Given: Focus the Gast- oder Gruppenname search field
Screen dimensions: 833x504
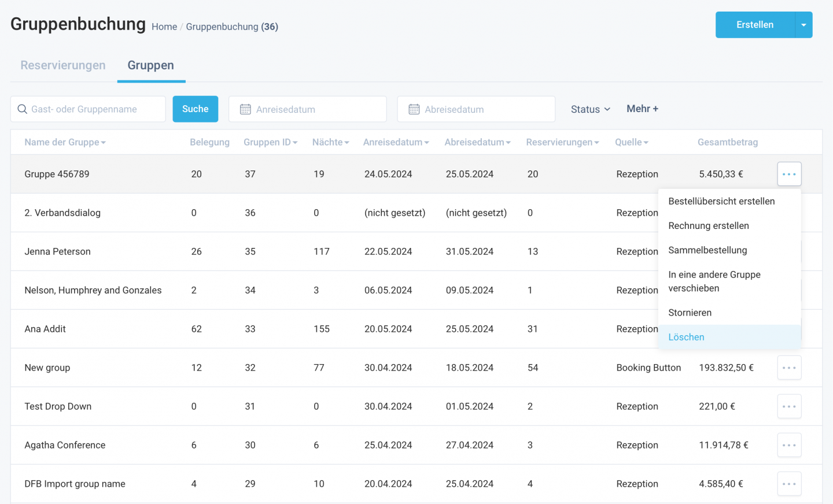Looking at the screenshot, I should [x=88, y=109].
